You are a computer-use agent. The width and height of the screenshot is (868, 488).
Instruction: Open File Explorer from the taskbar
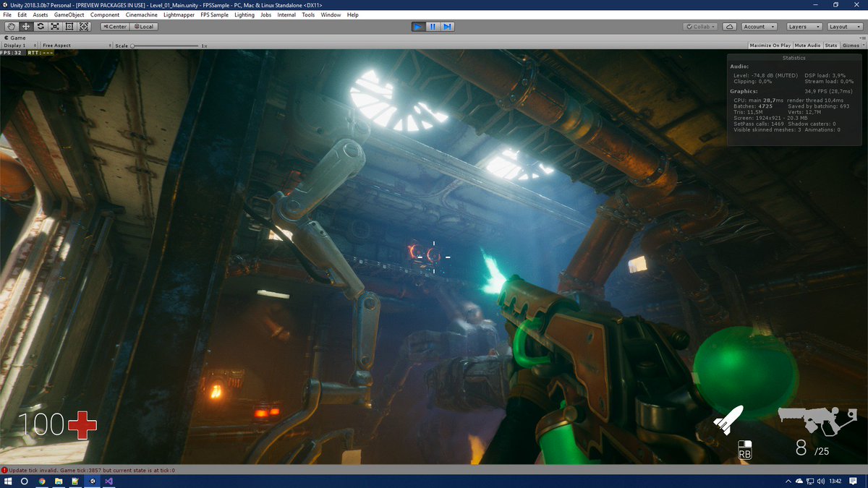click(59, 481)
